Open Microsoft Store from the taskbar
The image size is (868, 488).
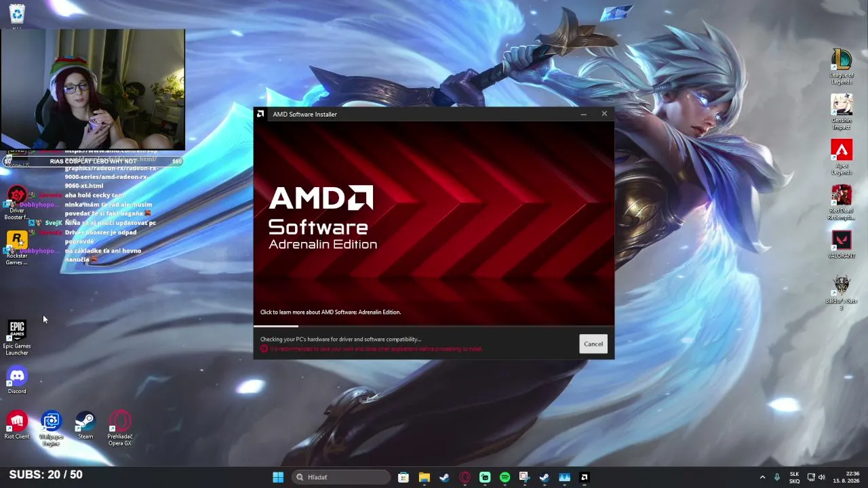403,477
